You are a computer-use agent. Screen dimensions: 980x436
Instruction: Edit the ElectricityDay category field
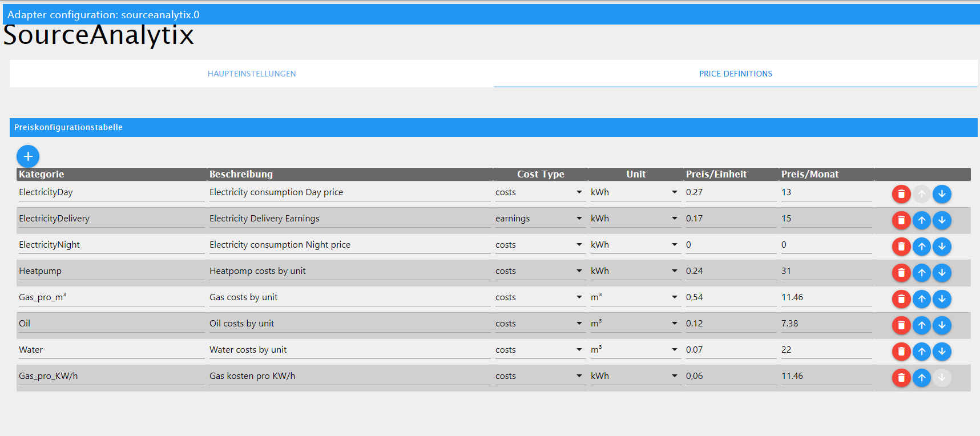[111, 192]
